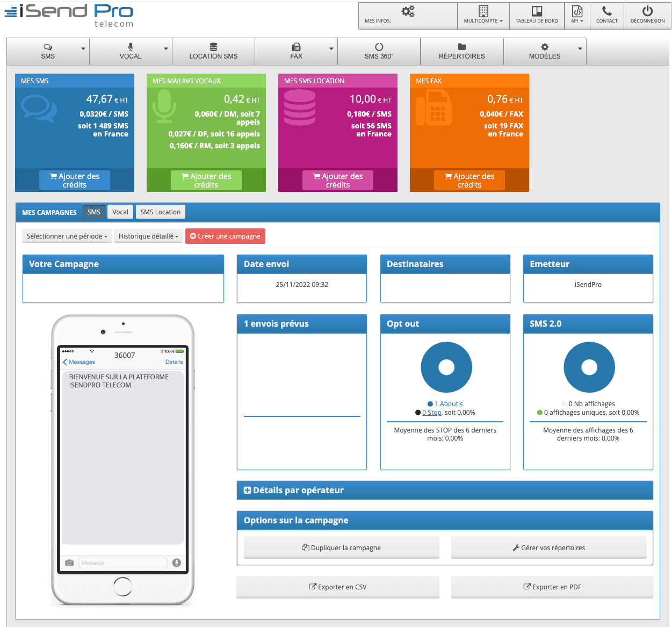Click Créer une campagne button
Image resolution: width=672 pixels, height=627 pixels.
tap(225, 236)
